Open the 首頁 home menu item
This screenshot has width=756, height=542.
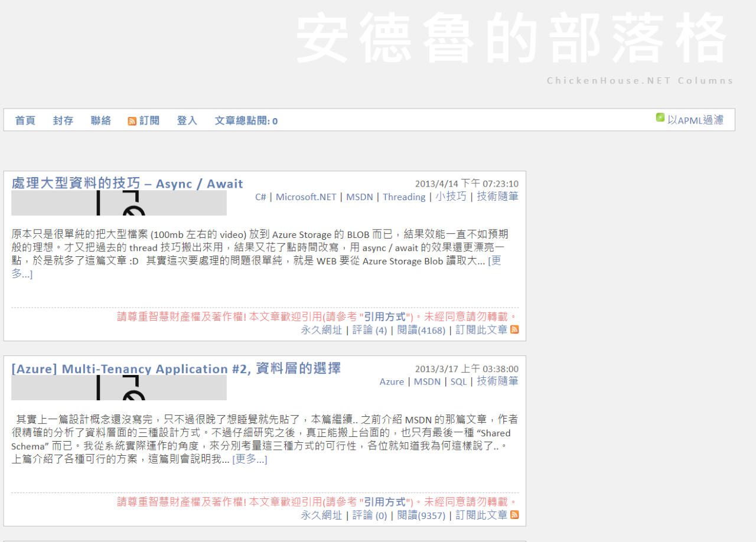pyautogui.click(x=25, y=120)
